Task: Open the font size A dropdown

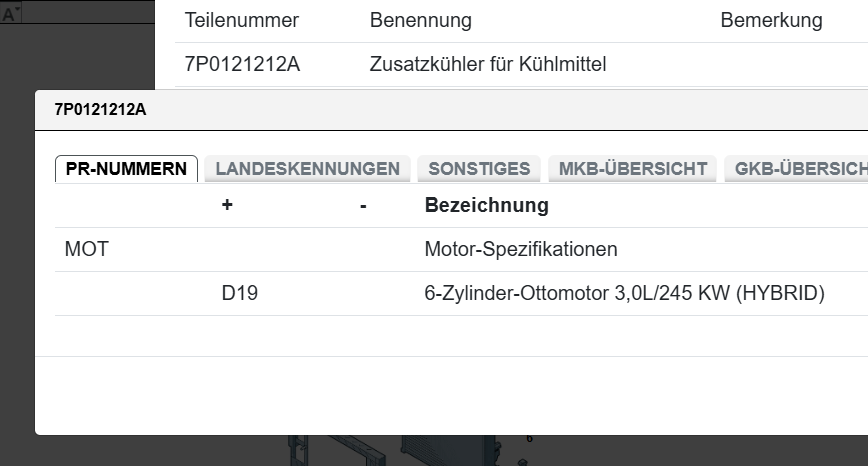Action: click(12, 14)
